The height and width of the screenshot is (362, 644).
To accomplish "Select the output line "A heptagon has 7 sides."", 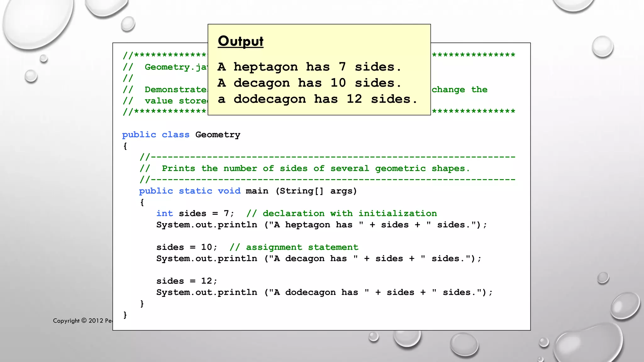I will click(309, 67).
